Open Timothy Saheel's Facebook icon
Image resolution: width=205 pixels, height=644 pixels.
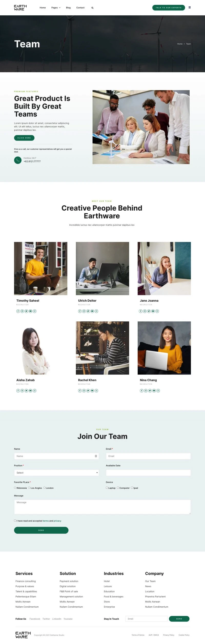point(18,311)
